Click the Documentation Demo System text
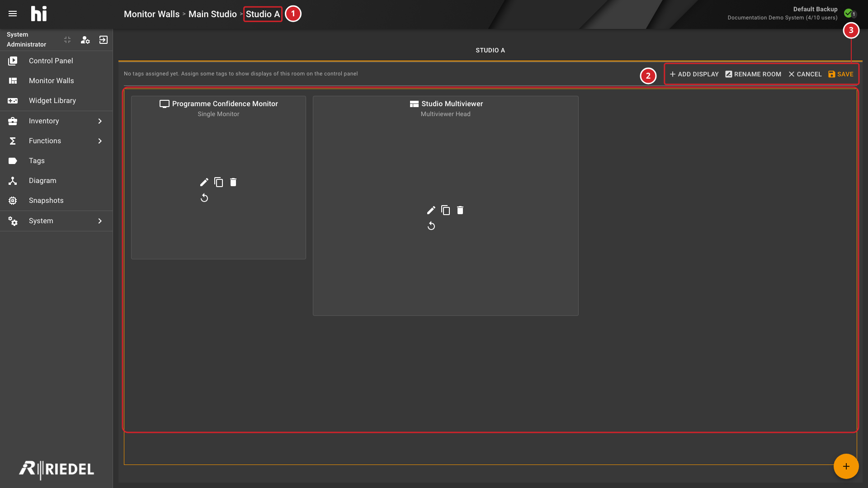The height and width of the screenshot is (488, 868). [x=782, y=18]
